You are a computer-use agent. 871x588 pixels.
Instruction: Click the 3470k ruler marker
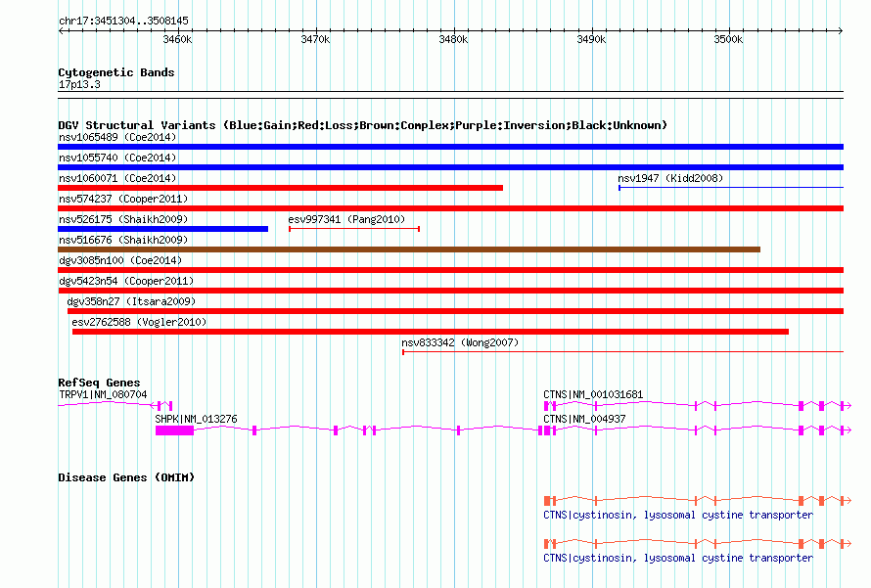tap(315, 39)
